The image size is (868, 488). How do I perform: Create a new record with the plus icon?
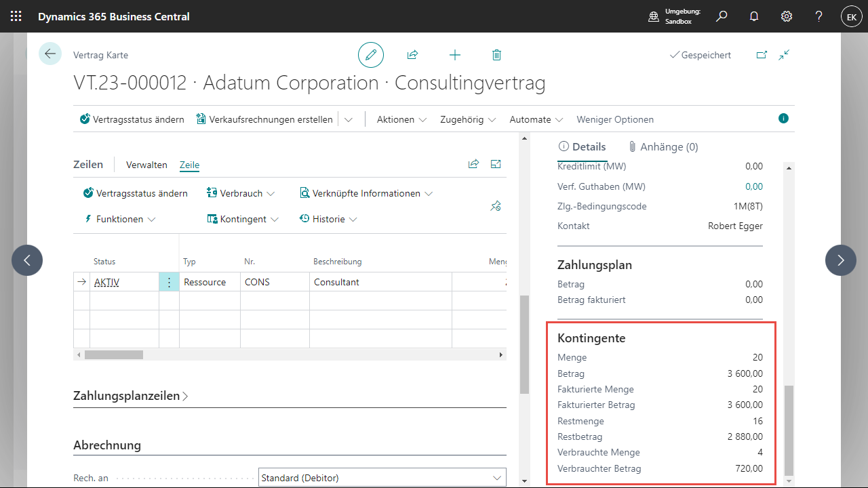[x=455, y=55]
